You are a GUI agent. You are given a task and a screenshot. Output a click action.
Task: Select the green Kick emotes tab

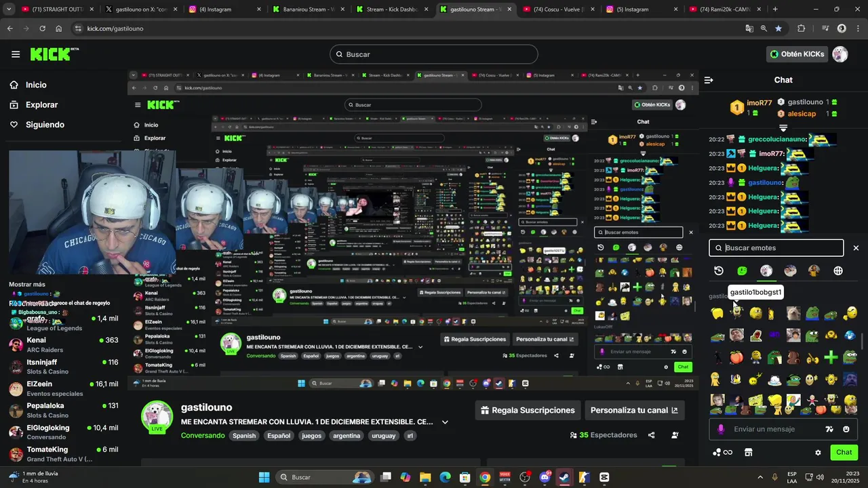[x=743, y=270]
